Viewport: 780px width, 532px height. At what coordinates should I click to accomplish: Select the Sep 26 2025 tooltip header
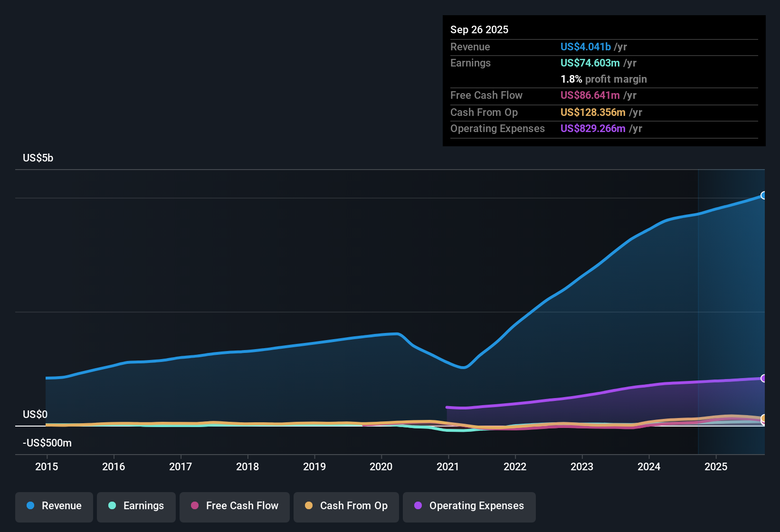(x=479, y=29)
